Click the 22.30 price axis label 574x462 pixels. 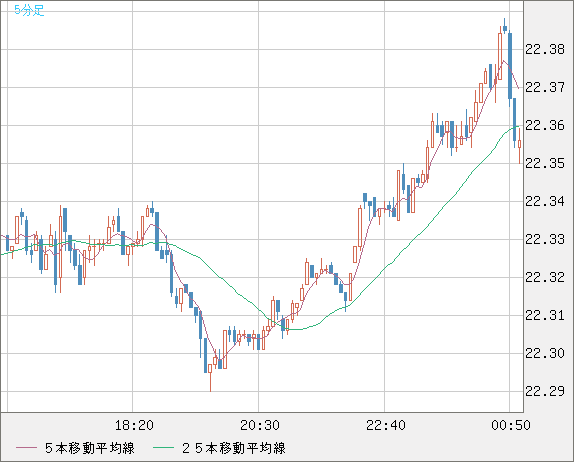545,353
